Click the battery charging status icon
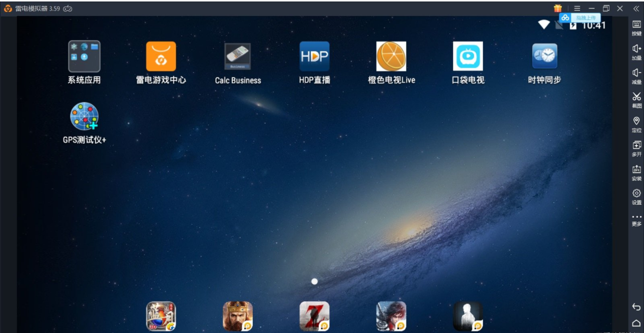The width and height of the screenshot is (644, 333). 573,25
